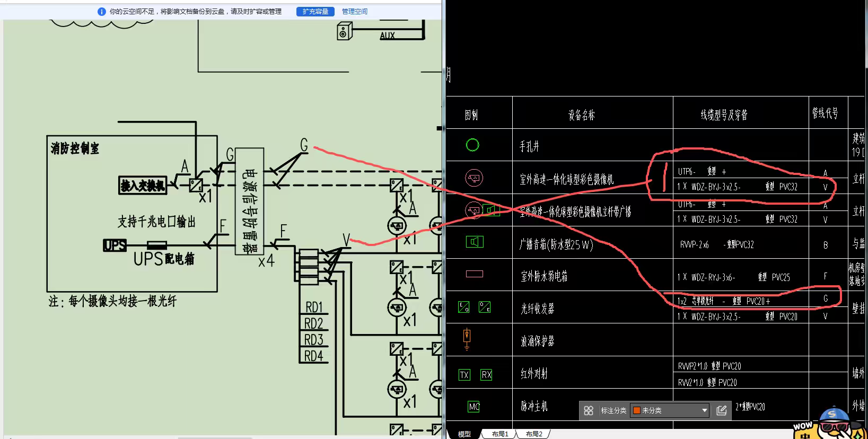Click the 扩充容量 button
Viewport: 868px width, 439px height.
(x=315, y=11)
